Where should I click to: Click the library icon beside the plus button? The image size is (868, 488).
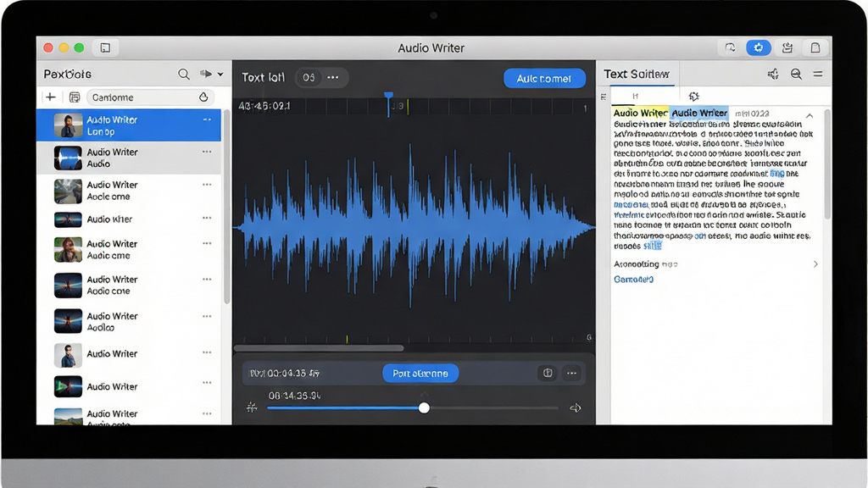pos(75,97)
